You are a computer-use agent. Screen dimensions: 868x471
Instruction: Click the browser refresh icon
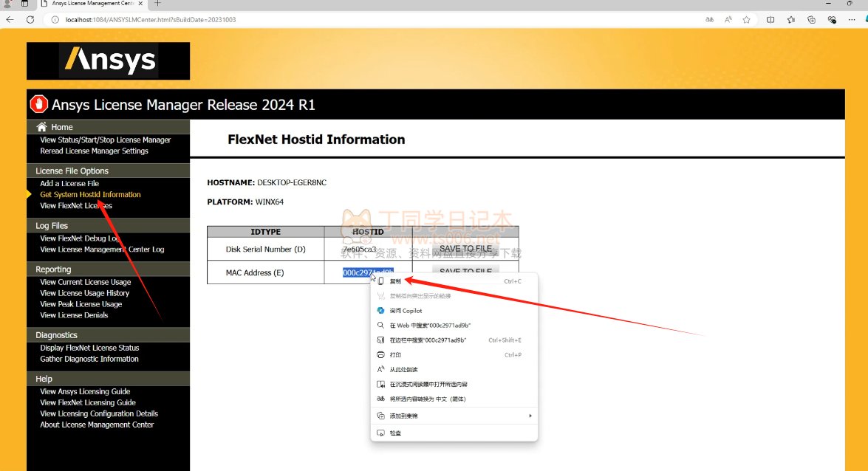30,20
